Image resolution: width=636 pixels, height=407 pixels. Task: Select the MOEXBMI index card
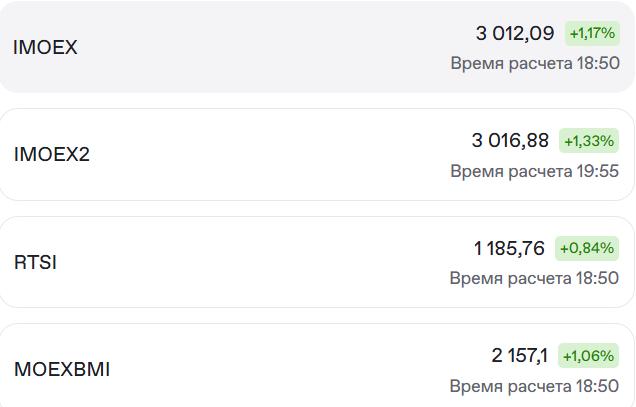coord(317,365)
